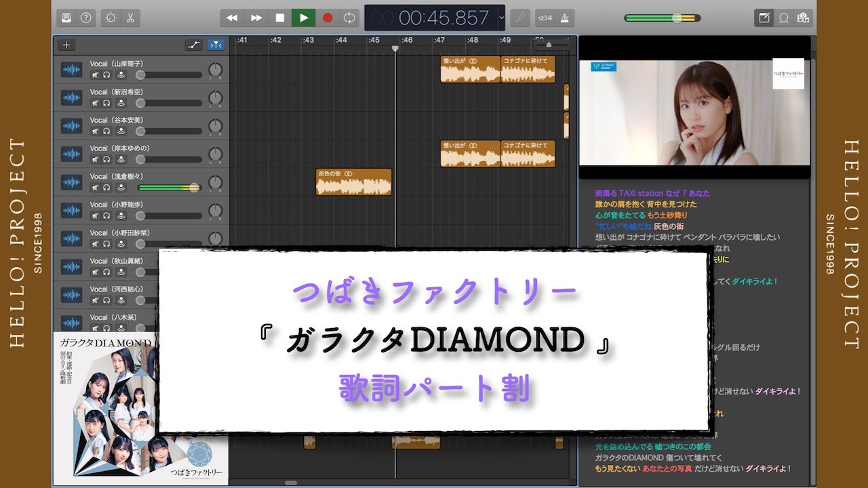Enable input monitoring on Vocal（谷本安美）

tap(121, 131)
